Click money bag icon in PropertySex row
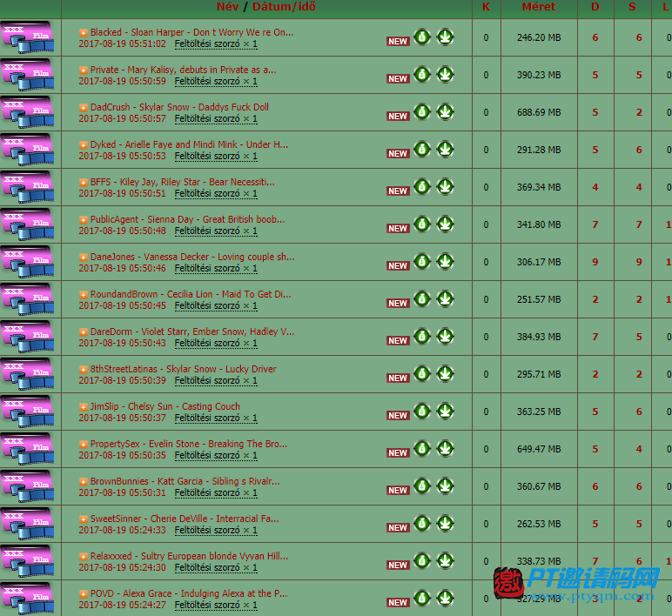The width and height of the screenshot is (672, 616). [422, 448]
